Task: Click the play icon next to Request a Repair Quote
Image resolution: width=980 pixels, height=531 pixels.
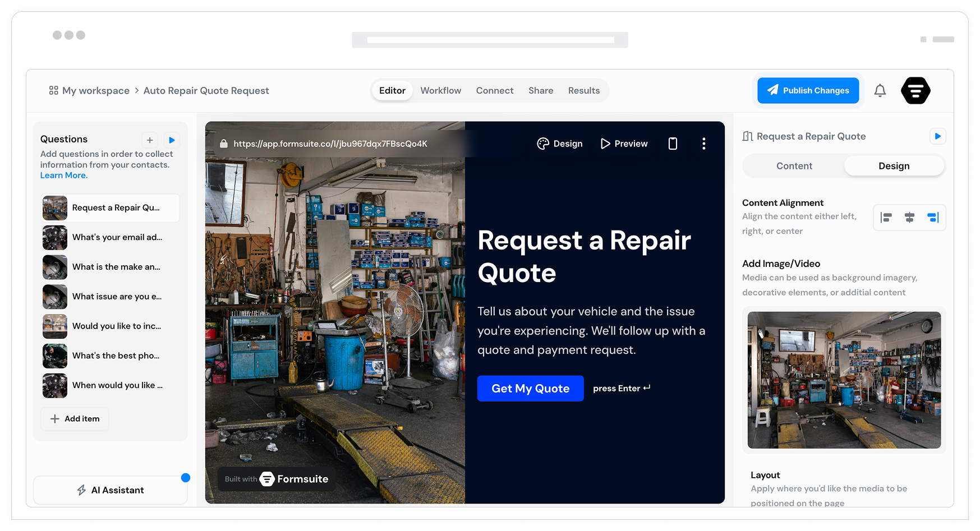Action: 937,136
